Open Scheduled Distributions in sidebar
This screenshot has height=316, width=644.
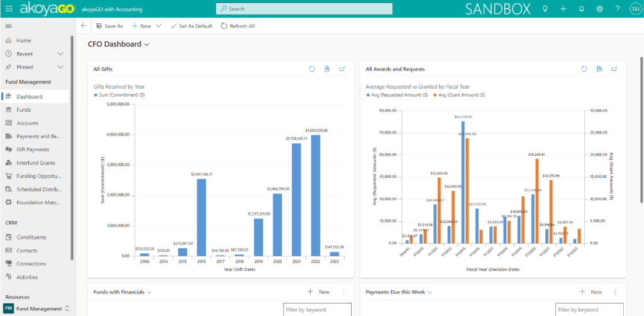pyautogui.click(x=38, y=189)
